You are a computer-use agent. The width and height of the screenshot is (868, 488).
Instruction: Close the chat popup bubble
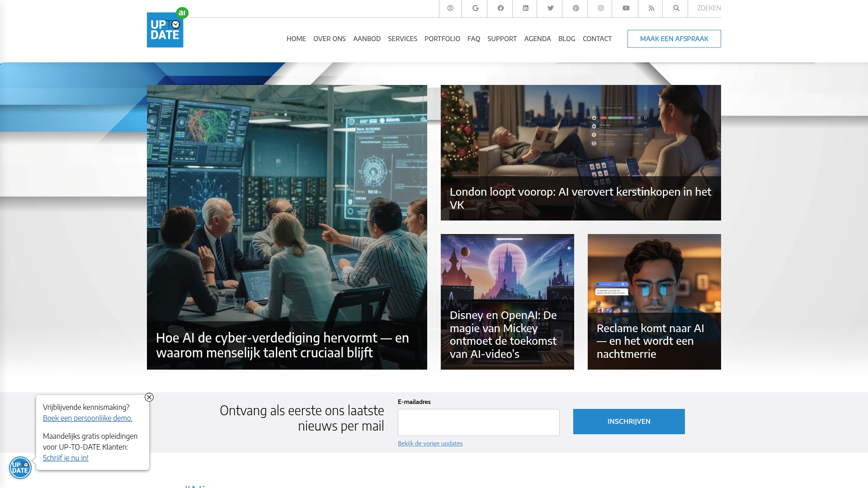pyautogui.click(x=149, y=397)
